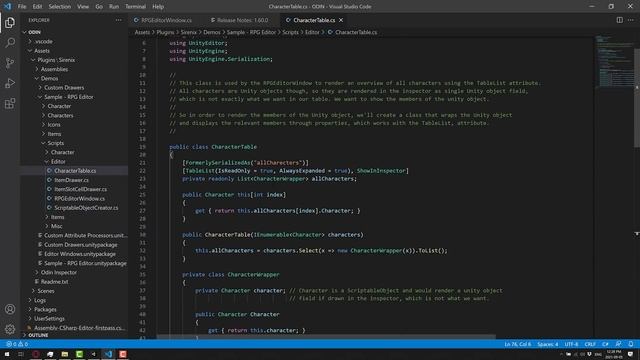The height and width of the screenshot is (360, 640).
Task: Click UTF-8 encoding in status bar
Action: [571, 344]
